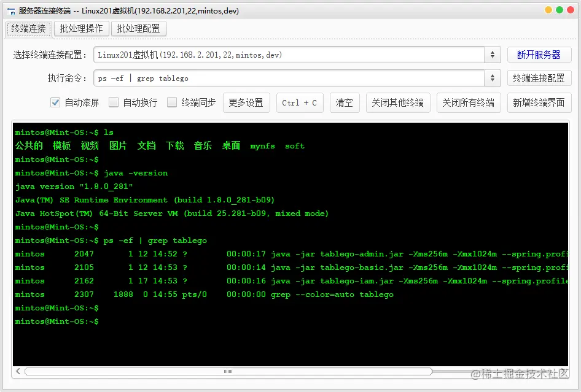Image resolution: width=581 pixels, height=392 pixels.
Task: Click the yellow minimize window button
Action: pos(548,10)
